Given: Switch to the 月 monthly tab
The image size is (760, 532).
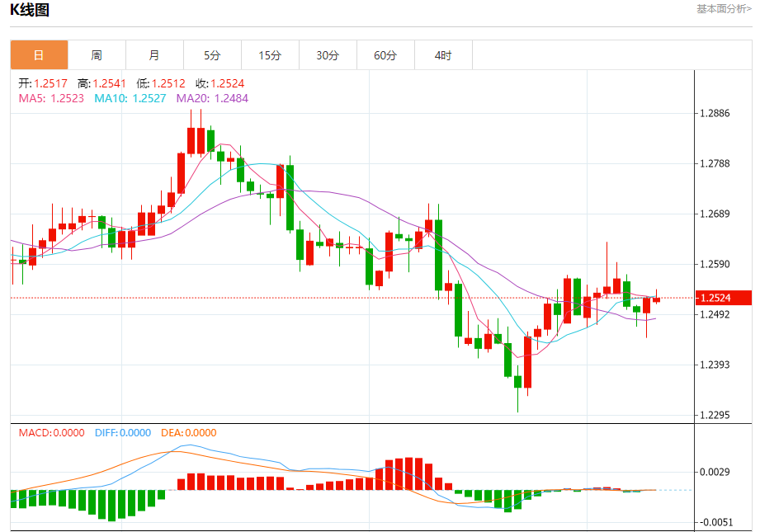Looking at the screenshot, I should (154, 55).
